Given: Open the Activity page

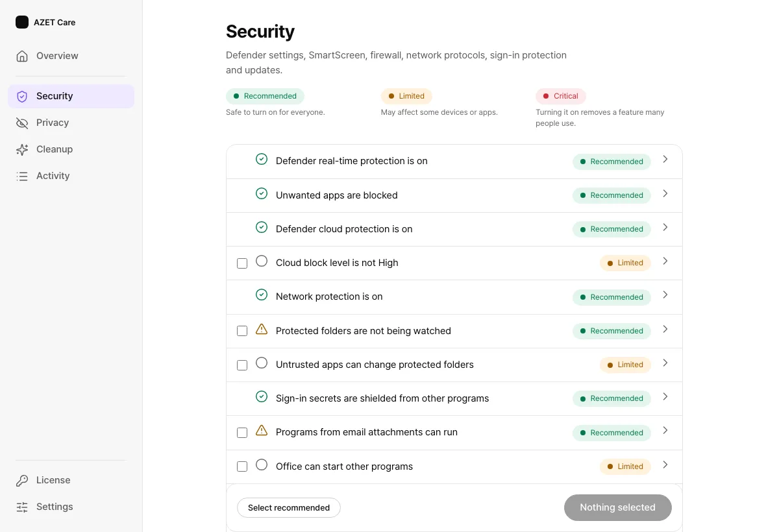Looking at the screenshot, I should pos(71,176).
